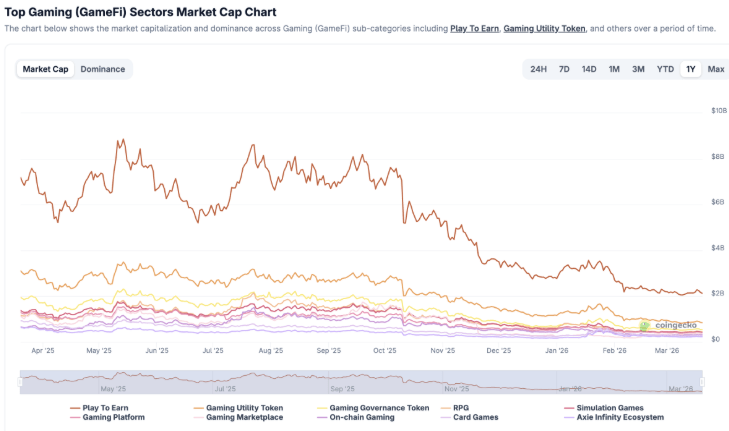Pick the YTD time range
This screenshot has height=431, width=729.
click(x=665, y=69)
